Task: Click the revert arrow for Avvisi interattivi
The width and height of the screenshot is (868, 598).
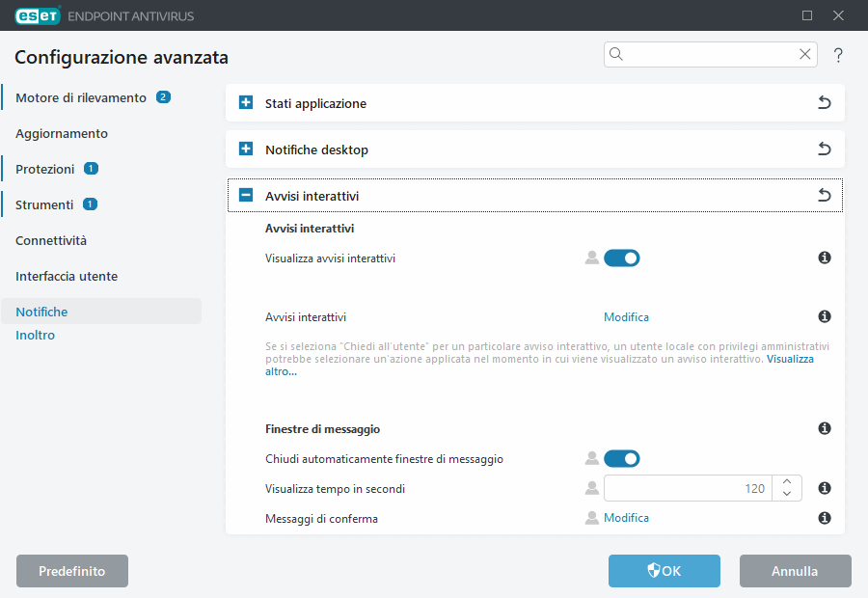Action: 825,194
